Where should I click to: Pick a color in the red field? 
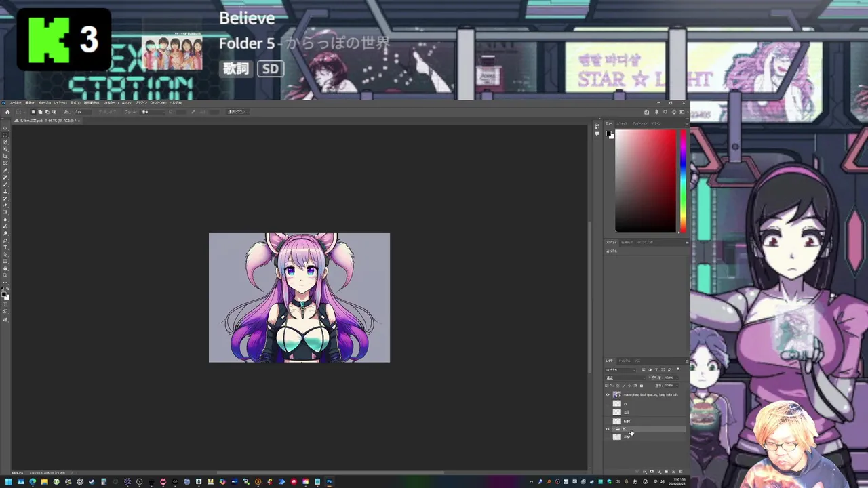[x=645, y=180]
